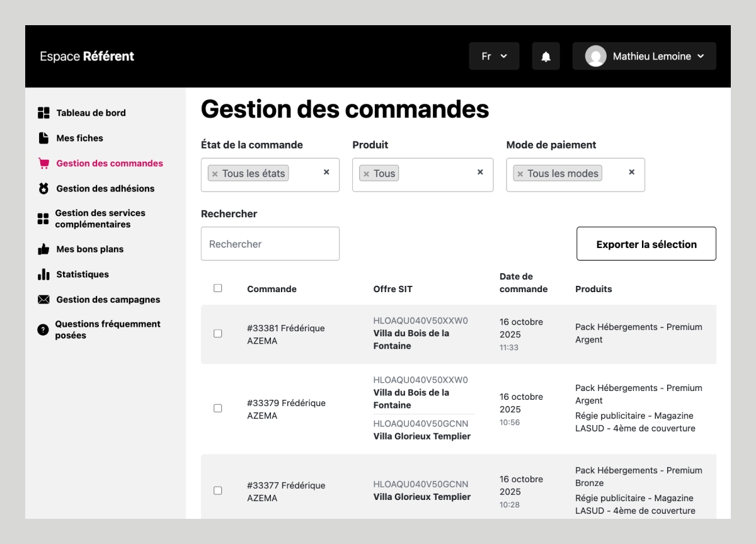Click Exporter la sélection button
The height and width of the screenshot is (544, 756).
[646, 244]
